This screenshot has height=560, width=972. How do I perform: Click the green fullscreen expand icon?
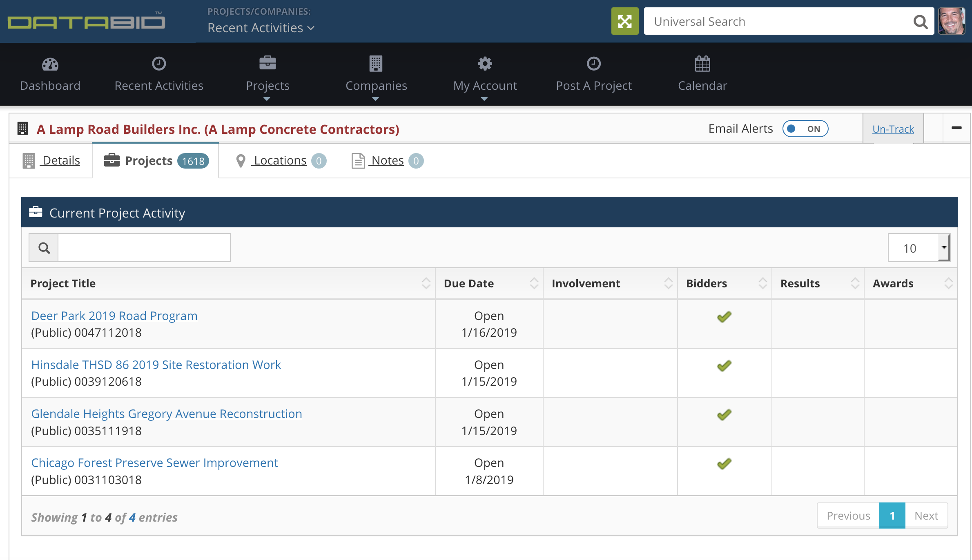click(x=624, y=21)
